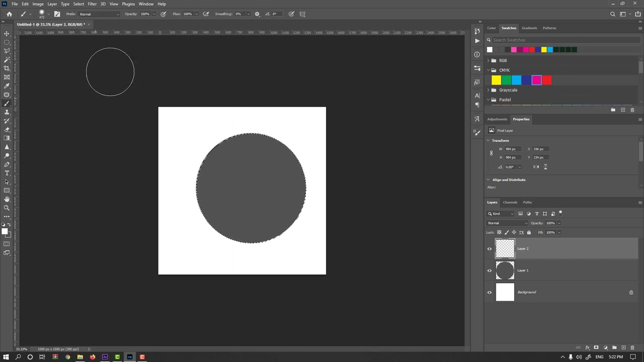Open layer style fx menu
This screenshot has width=644, height=362.
coord(587,347)
